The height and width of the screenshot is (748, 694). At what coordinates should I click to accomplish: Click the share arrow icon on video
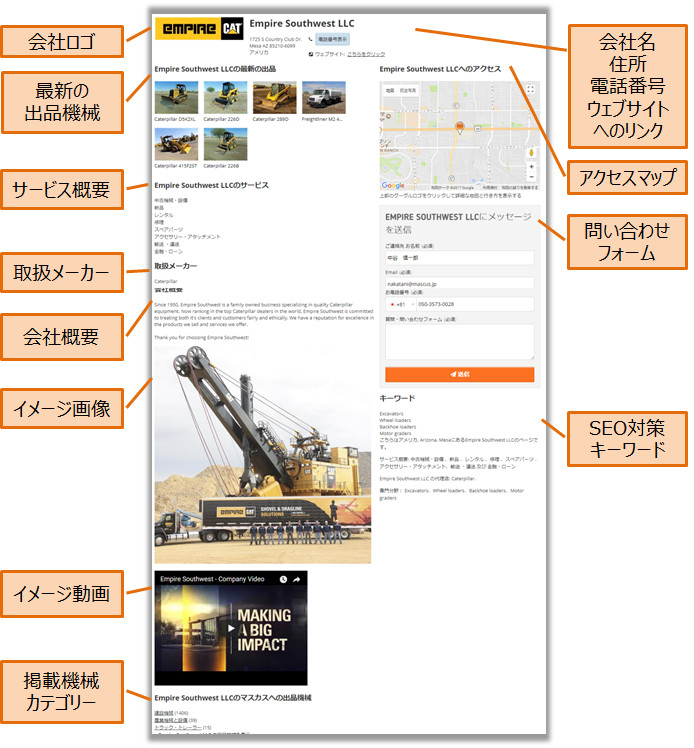pos(297,579)
